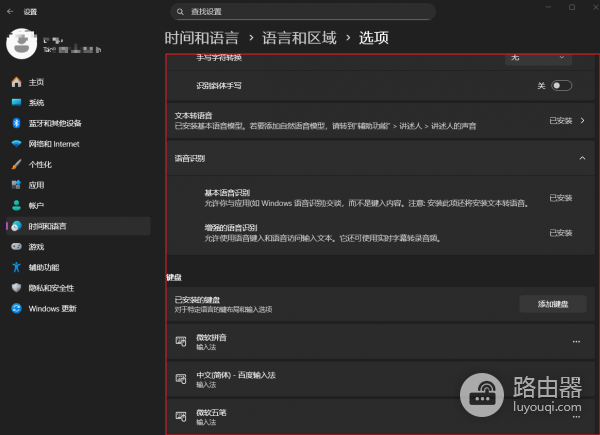Image resolution: width=600 pixels, height=435 pixels.
Task: Toggle the 识别斜体手写 switch
Action: coord(561,86)
